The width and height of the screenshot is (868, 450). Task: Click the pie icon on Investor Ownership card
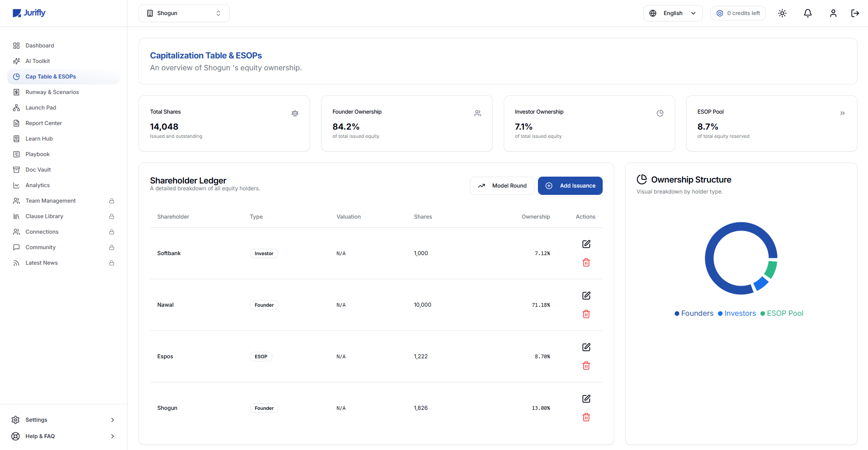(x=660, y=113)
